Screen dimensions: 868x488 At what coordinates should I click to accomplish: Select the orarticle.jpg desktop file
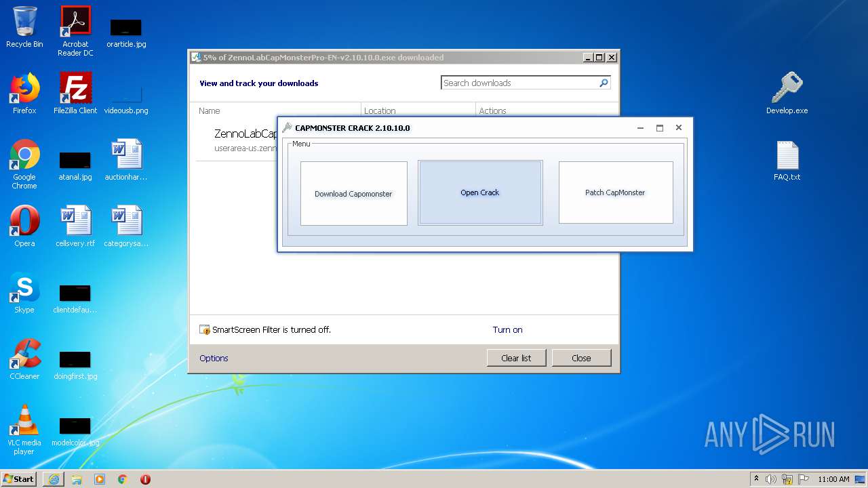(x=126, y=33)
